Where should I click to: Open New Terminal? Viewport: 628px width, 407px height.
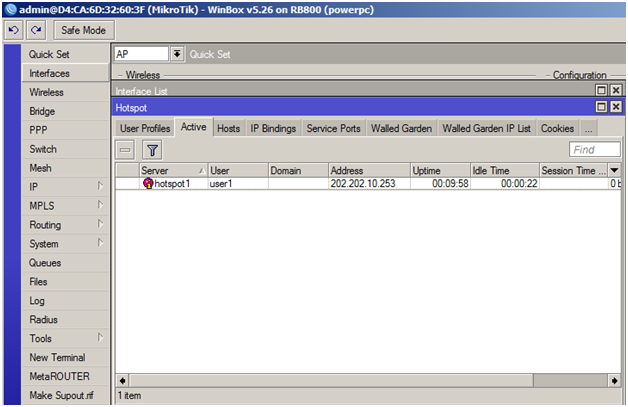click(65, 357)
